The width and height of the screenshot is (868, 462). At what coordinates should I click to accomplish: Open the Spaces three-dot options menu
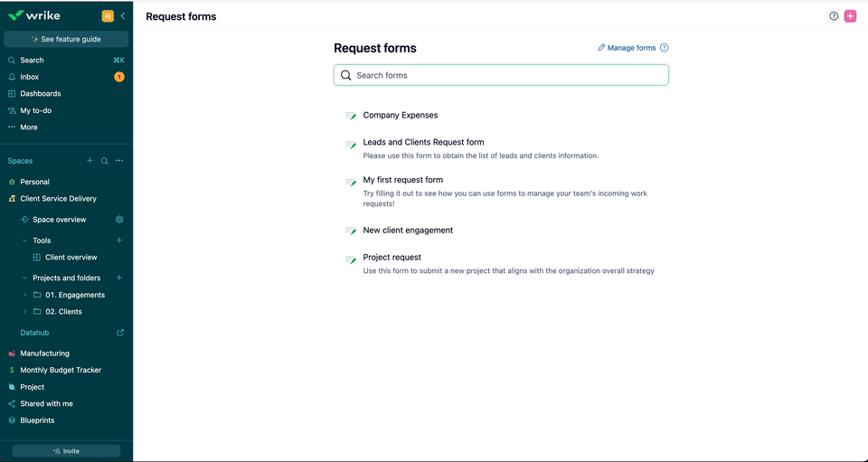119,161
